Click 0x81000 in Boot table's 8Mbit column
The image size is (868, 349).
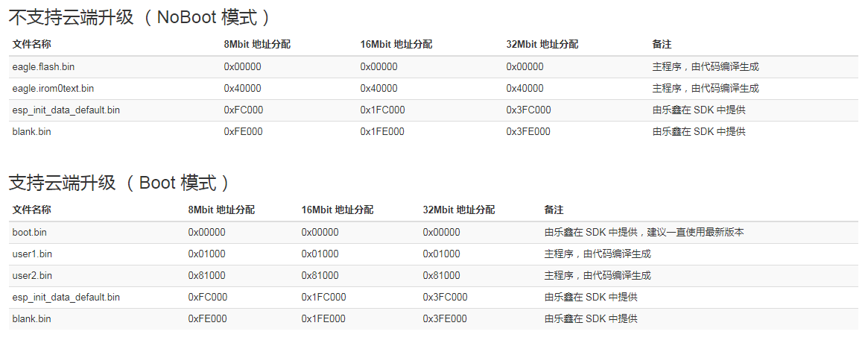tap(206, 276)
